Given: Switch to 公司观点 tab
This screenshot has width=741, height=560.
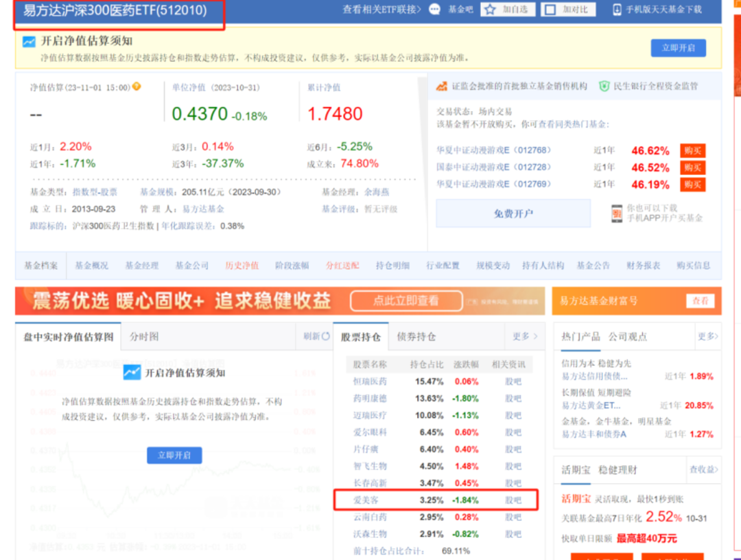Looking at the screenshot, I should tap(628, 336).
